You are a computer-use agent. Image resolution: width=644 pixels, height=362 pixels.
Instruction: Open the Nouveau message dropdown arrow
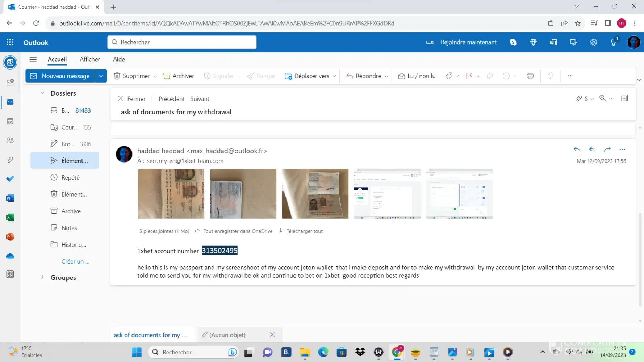pos(101,76)
